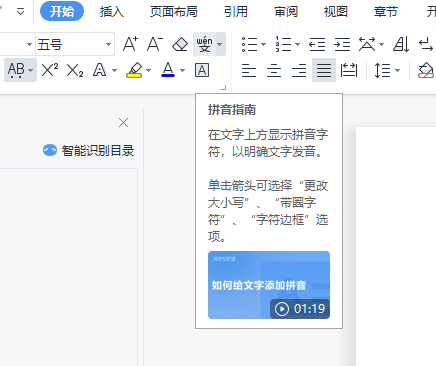Expand highlight color dropdown

tap(148, 70)
